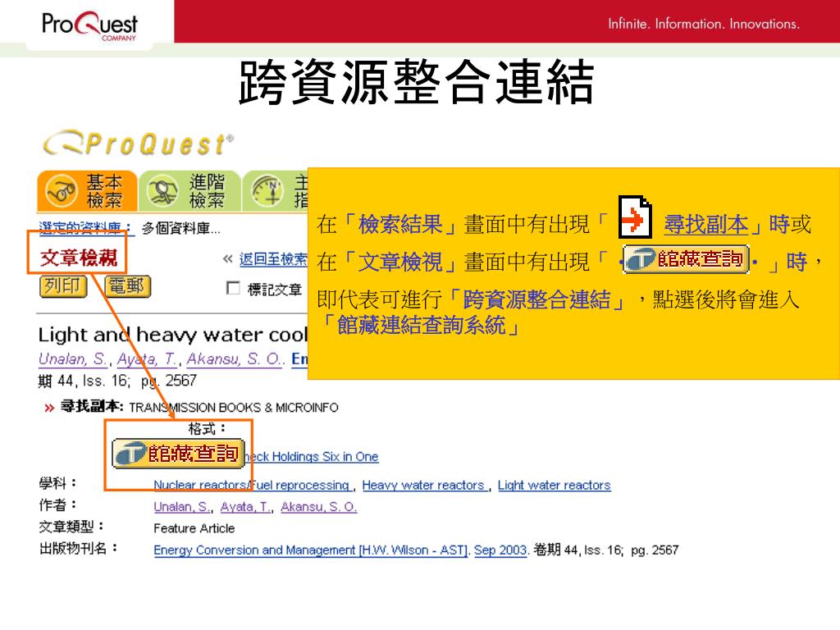The height and width of the screenshot is (630, 840).
Task: Click Unalan, S. in the 作者 row
Action: [x=181, y=507]
